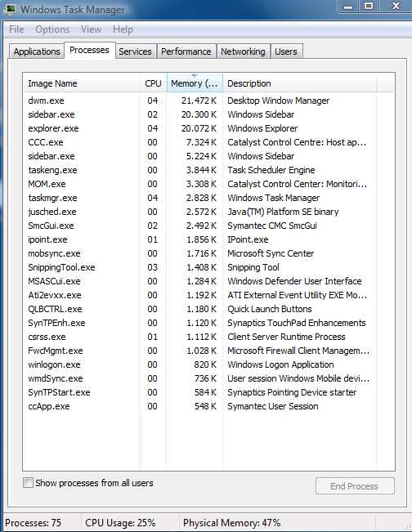Select the SynTPEnh.exe process
Screen dimensions: 412x532
(200, 323)
